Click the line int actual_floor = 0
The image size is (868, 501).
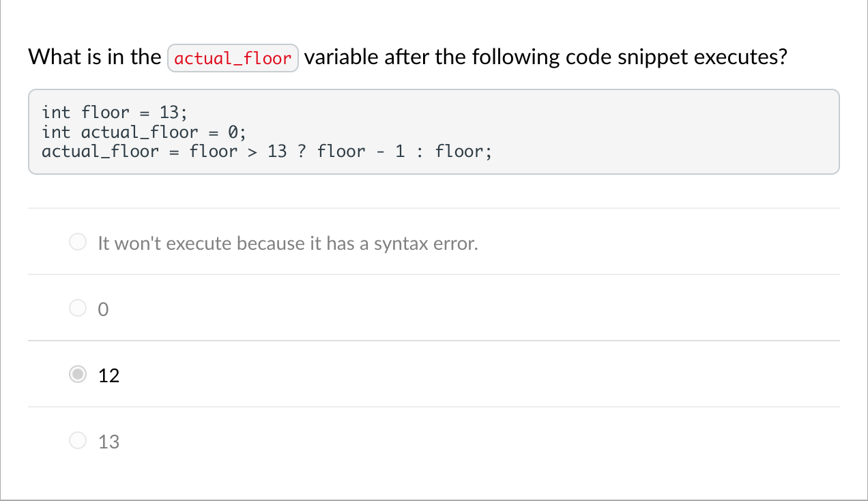pyautogui.click(x=143, y=132)
